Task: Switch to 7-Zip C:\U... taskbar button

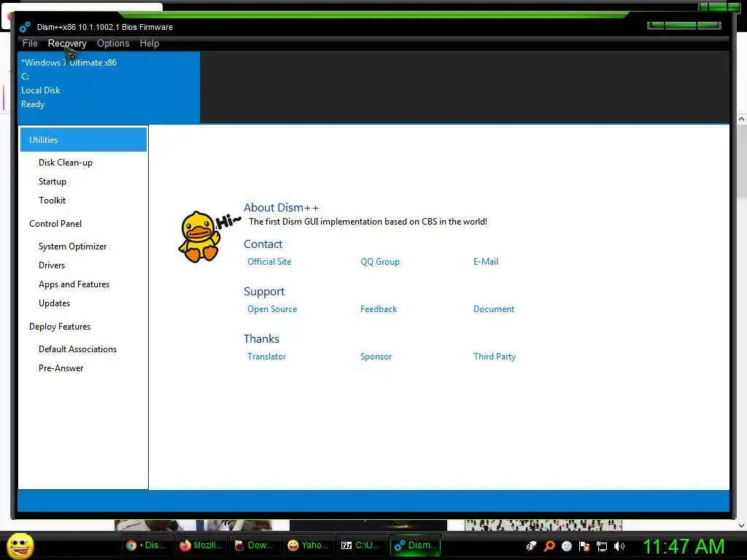Action: pyautogui.click(x=361, y=545)
